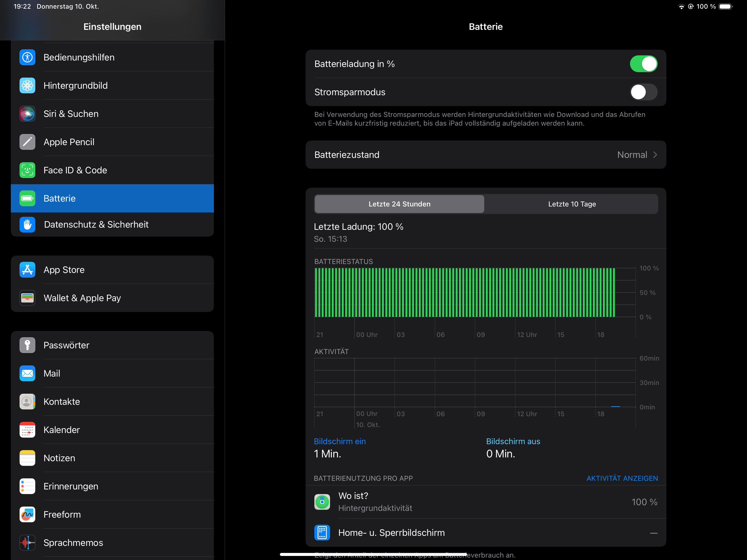Viewport: 747px width, 560px height.
Task: Tap the Siri & Suchen icon
Action: pos(27,114)
